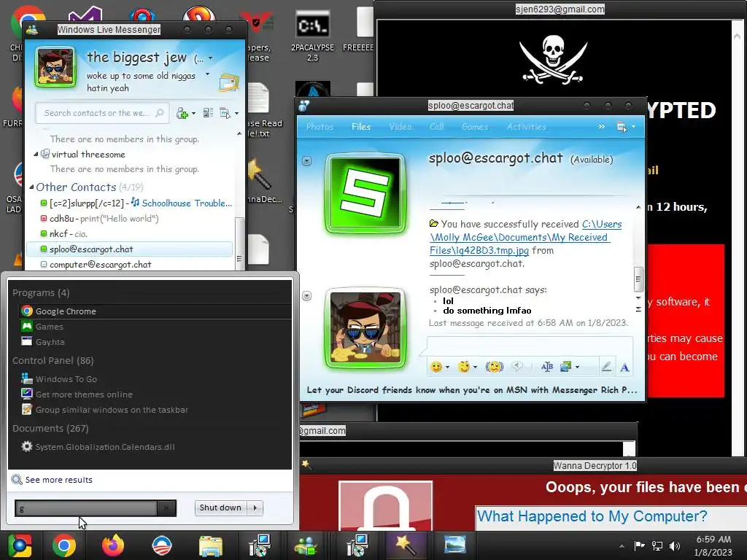
Task: Collapse the virtual threesome group
Action: click(x=36, y=155)
